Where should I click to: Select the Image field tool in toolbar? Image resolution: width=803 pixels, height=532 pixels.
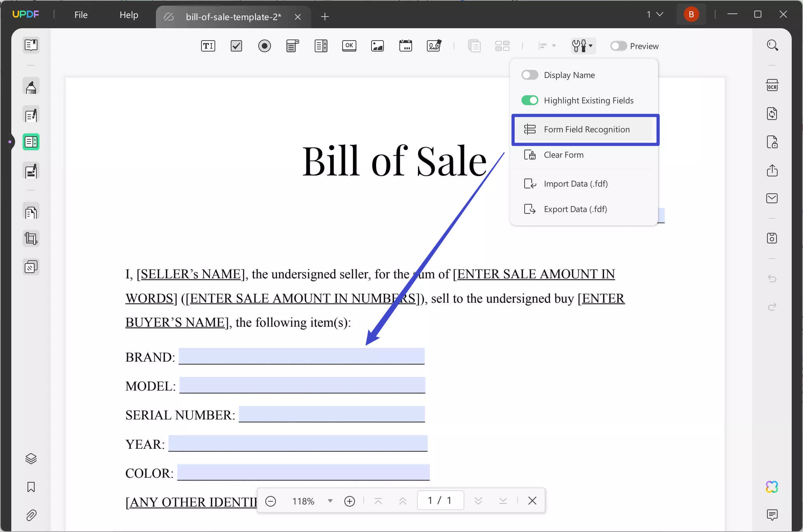[x=378, y=46]
